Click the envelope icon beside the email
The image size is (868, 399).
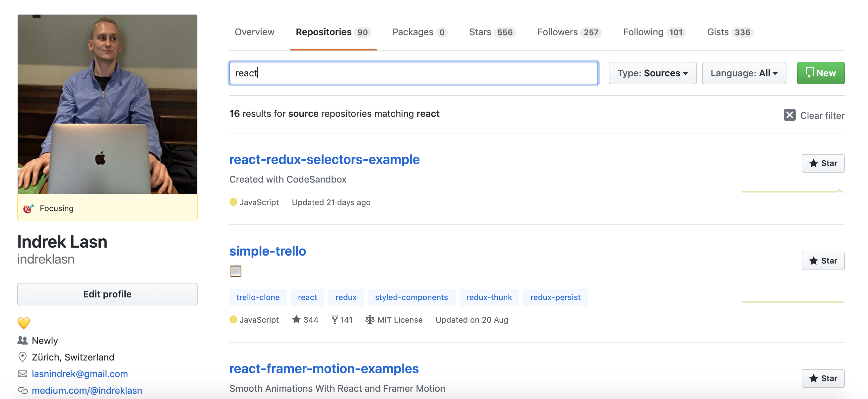pyautogui.click(x=23, y=374)
